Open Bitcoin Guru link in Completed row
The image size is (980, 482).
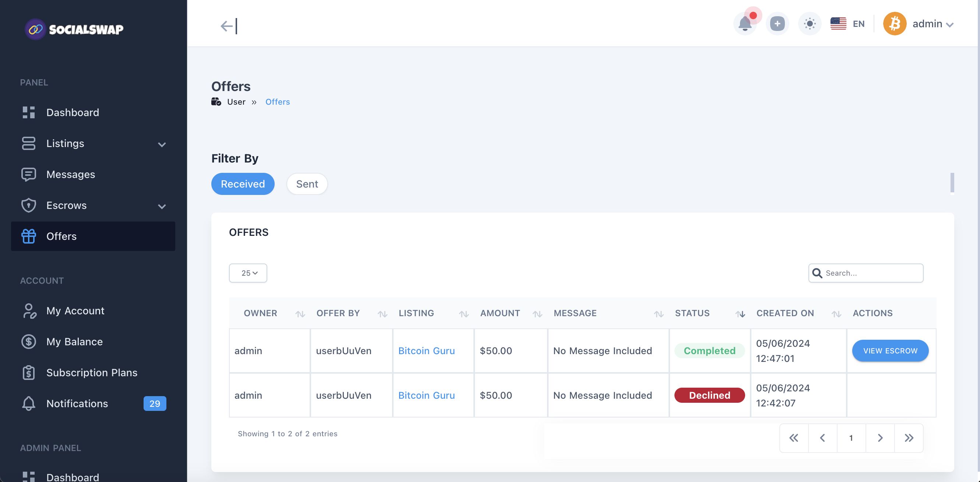[x=426, y=351]
